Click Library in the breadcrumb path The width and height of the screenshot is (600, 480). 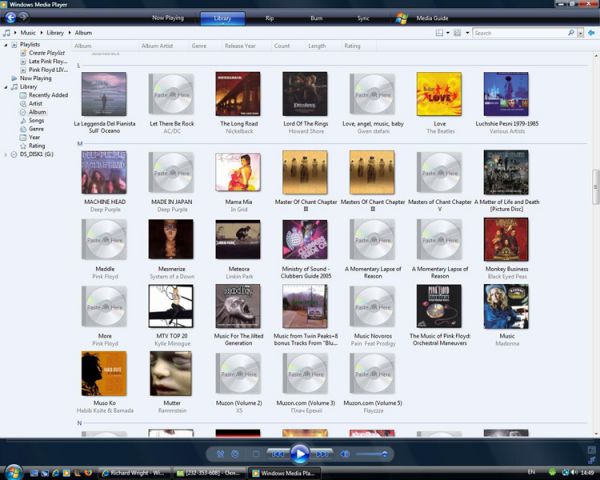pyautogui.click(x=55, y=33)
